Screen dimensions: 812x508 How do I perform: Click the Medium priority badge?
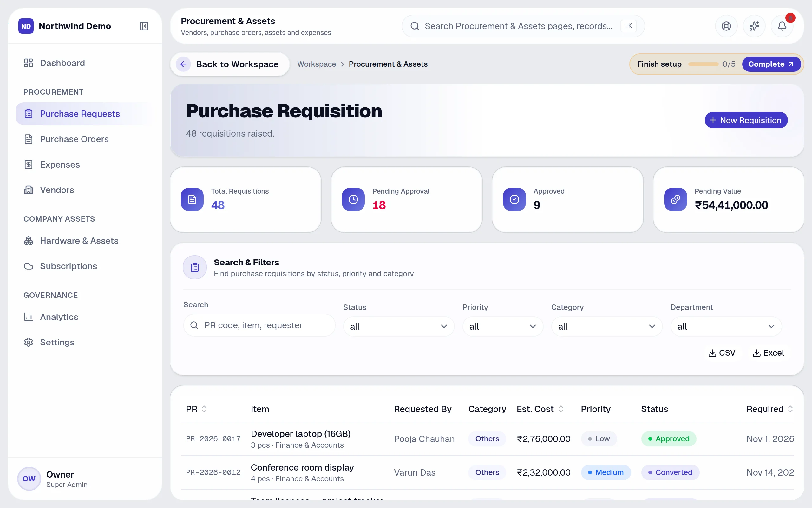point(606,472)
